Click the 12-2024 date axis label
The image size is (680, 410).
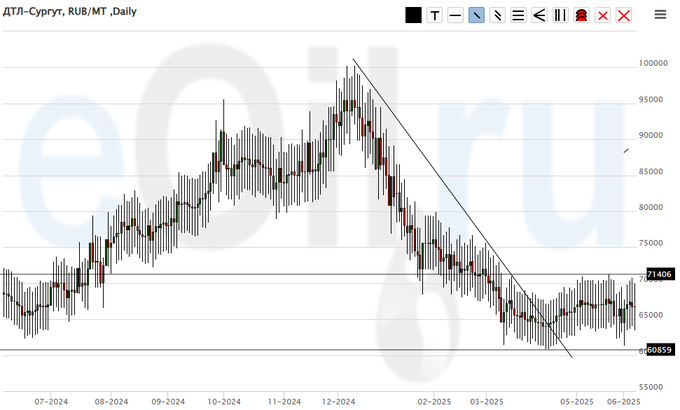(339, 401)
